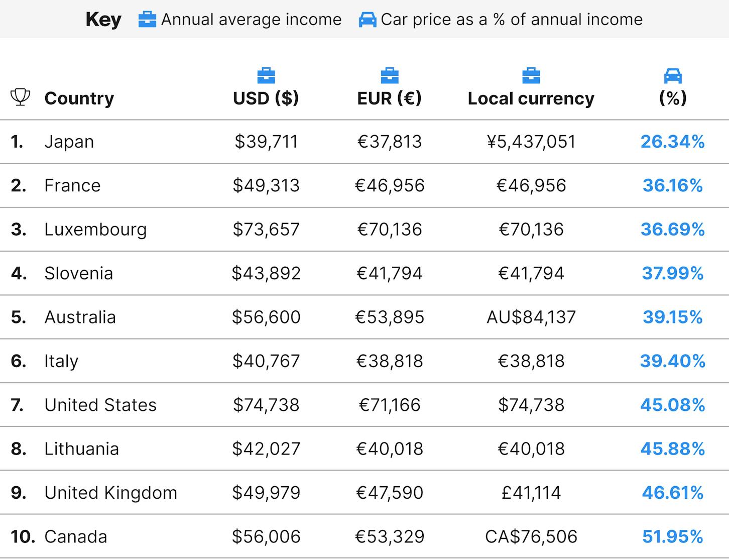
Task: Click the briefcase icon above Local currency
Action: (x=531, y=76)
